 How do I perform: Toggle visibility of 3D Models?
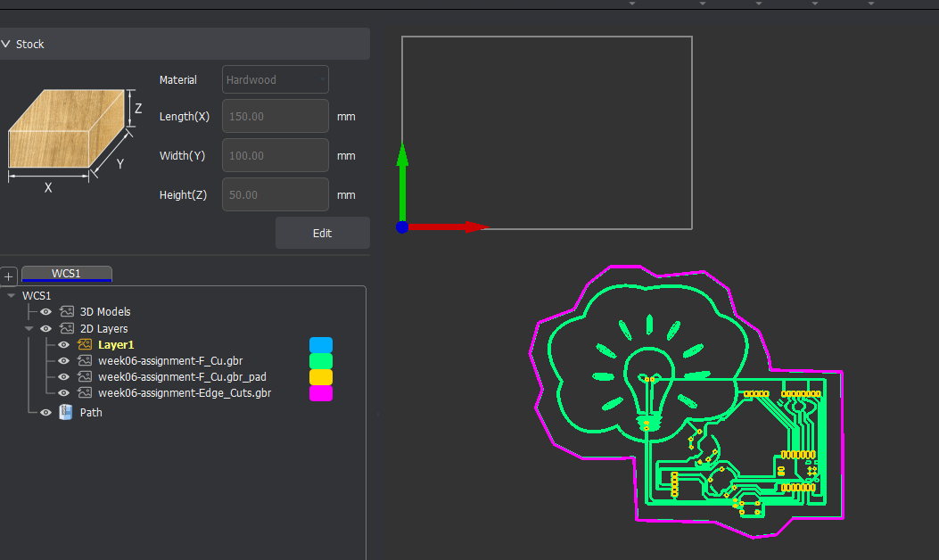tap(46, 311)
